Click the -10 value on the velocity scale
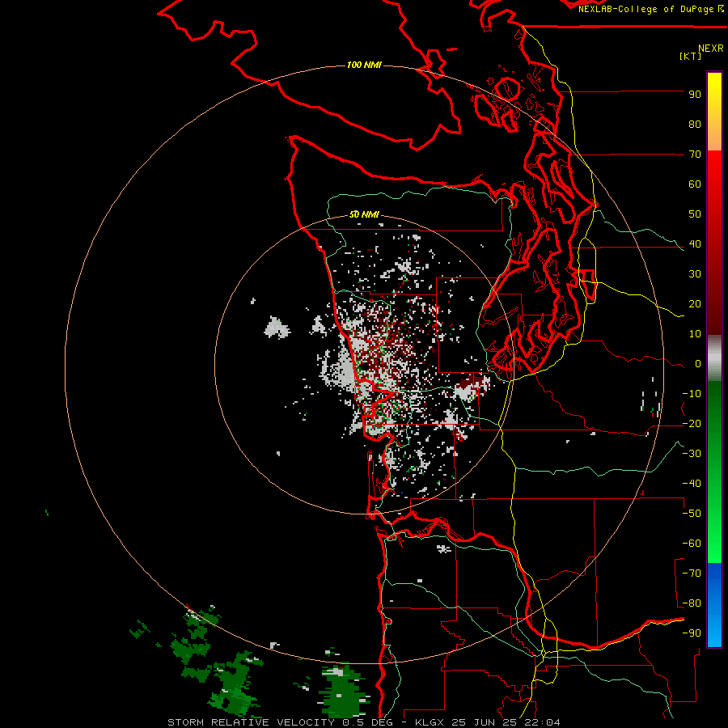 pyautogui.click(x=692, y=394)
